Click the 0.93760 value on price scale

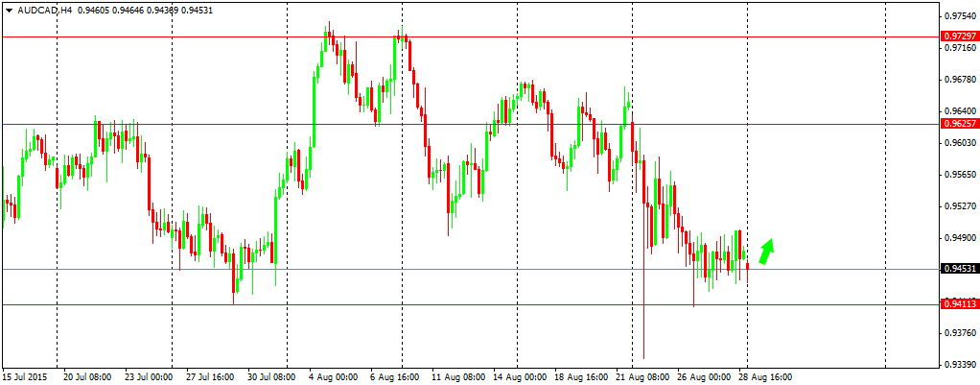pos(959,332)
